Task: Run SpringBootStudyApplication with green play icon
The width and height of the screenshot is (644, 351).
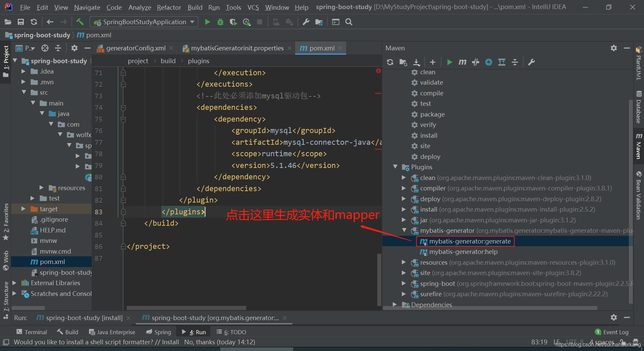Action: [x=207, y=22]
